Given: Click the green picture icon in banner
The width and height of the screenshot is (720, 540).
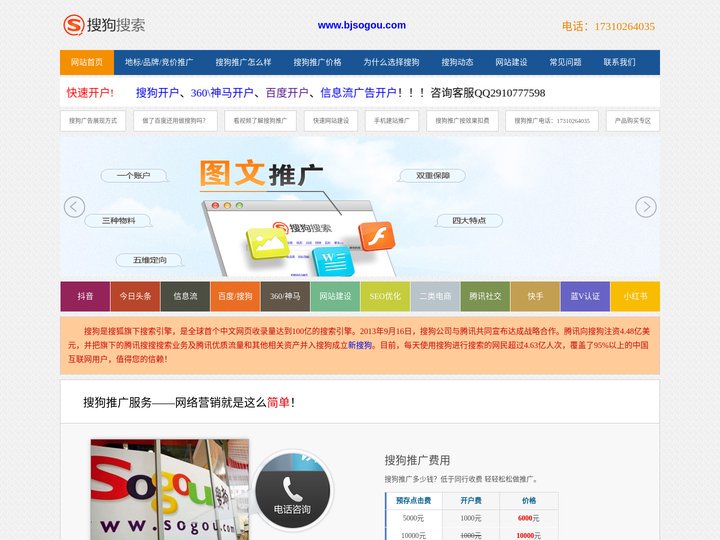Looking at the screenshot, I should click(268, 242).
